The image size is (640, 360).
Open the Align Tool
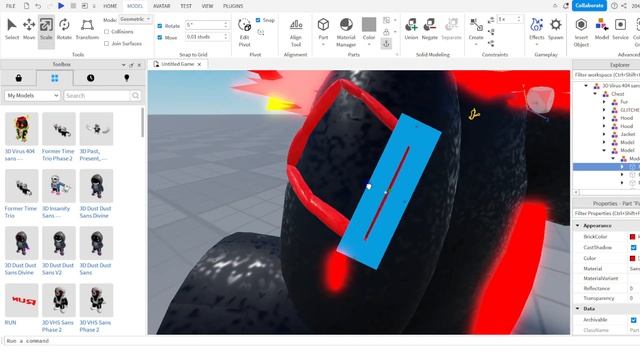pos(296,33)
